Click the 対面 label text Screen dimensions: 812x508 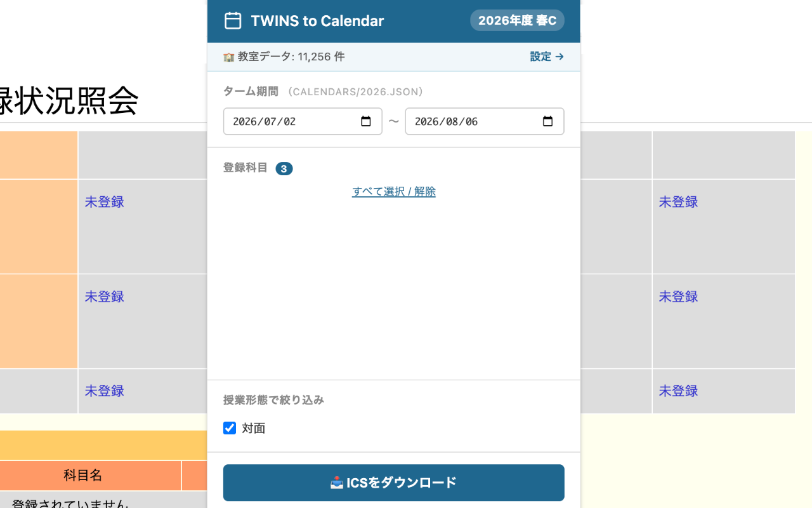click(x=254, y=429)
